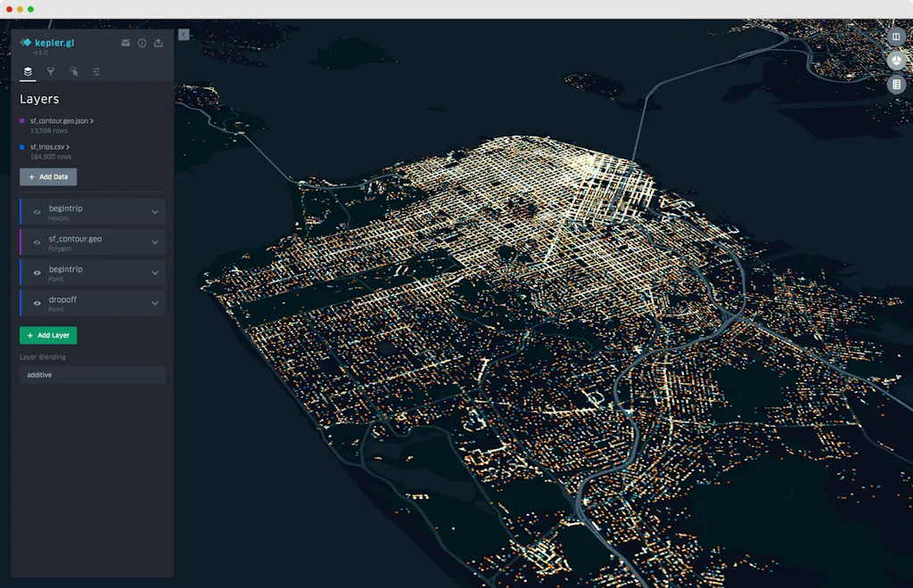Click the Add Data button
The height and width of the screenshot is (588, 913).
point(47,176)
